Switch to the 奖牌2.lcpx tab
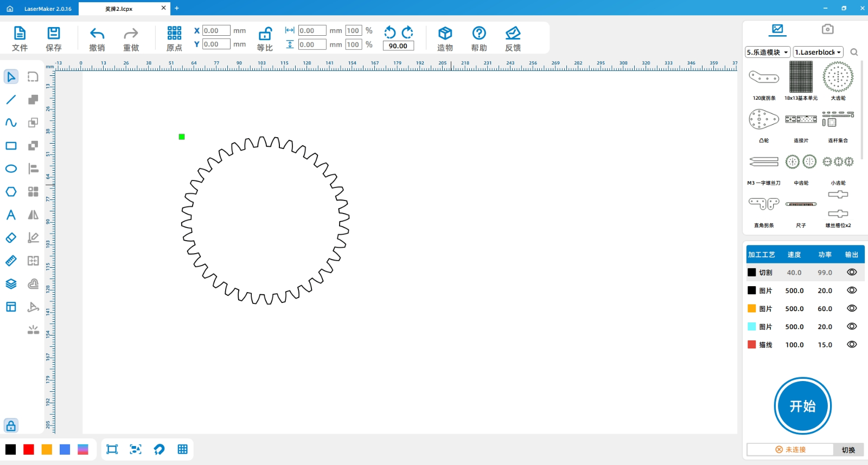Image resolution: width=868 pixels, height=465 pixels. [x=119, y=9]
